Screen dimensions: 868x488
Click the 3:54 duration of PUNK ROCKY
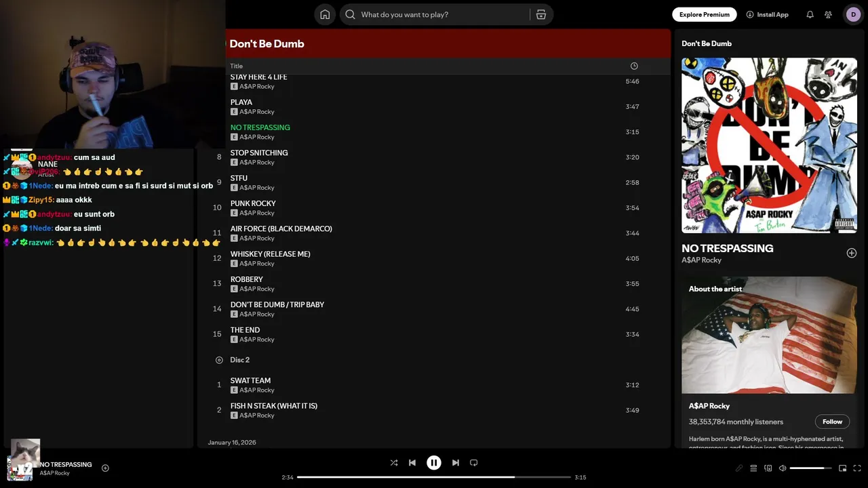click(632, 207)
